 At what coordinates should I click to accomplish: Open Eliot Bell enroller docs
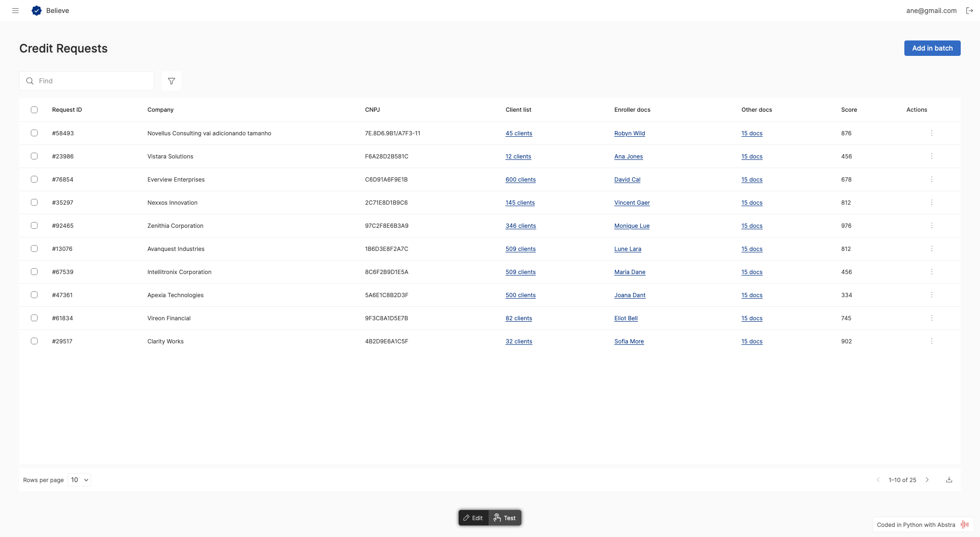pos(626,318)
